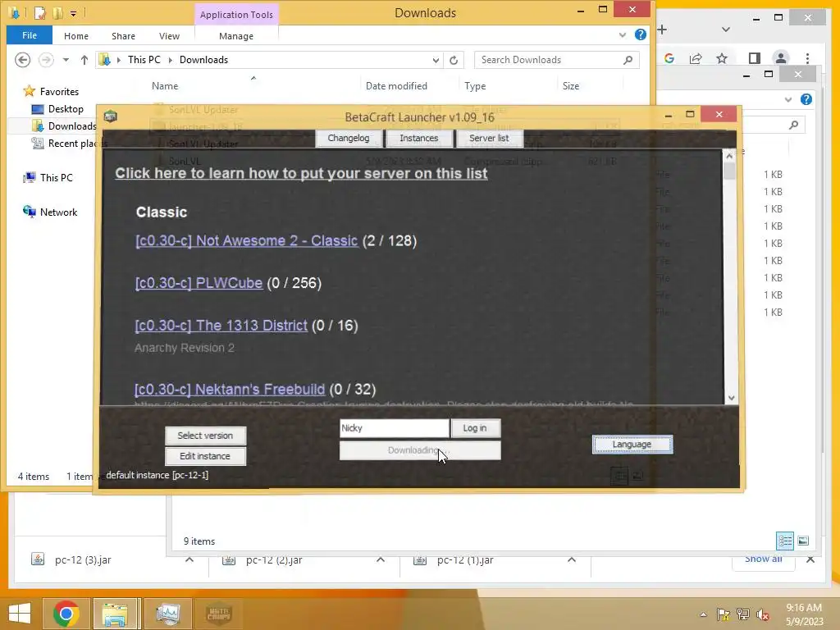Open customize quick access toolbar dropdown
Image resolution: width=840 pixels, height=630 pixels.
point(73,13)
